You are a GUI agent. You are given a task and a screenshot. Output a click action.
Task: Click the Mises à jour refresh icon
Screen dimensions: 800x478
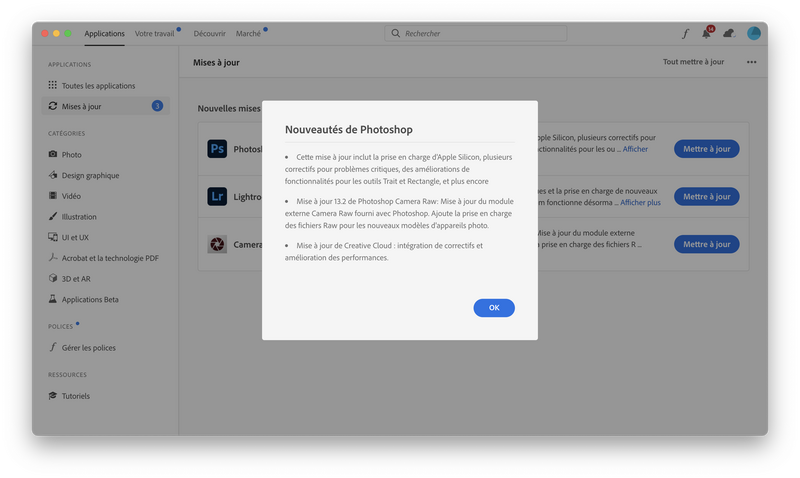tap(53, 106)
